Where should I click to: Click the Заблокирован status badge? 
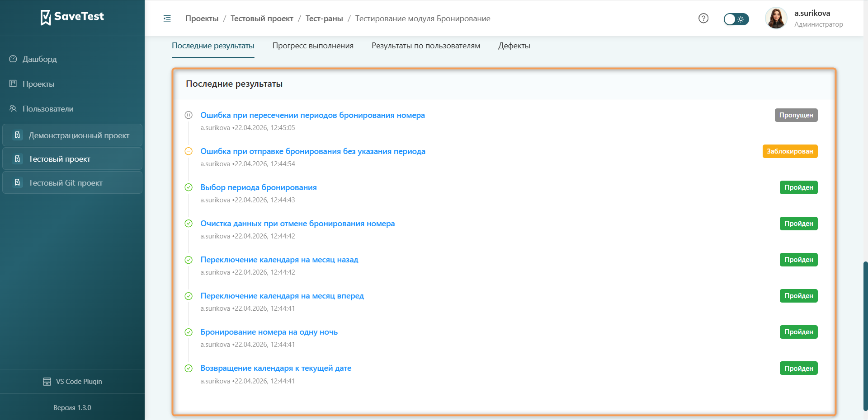[x=790, y=151]
